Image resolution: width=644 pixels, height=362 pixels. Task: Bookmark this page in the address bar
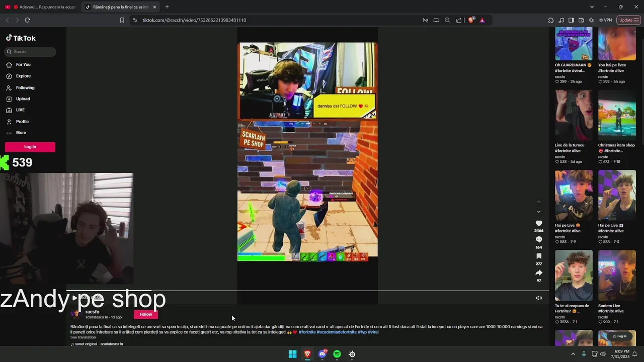(x=122, y=20)
